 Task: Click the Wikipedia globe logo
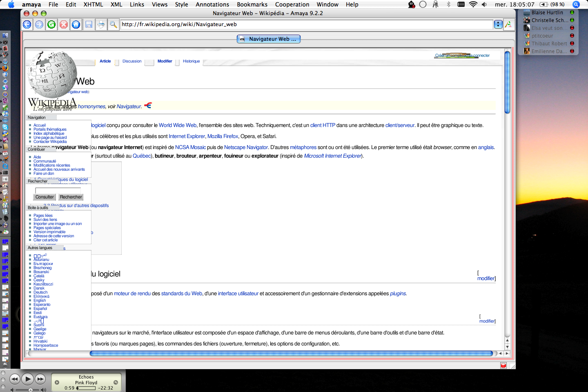pos(52,74)
